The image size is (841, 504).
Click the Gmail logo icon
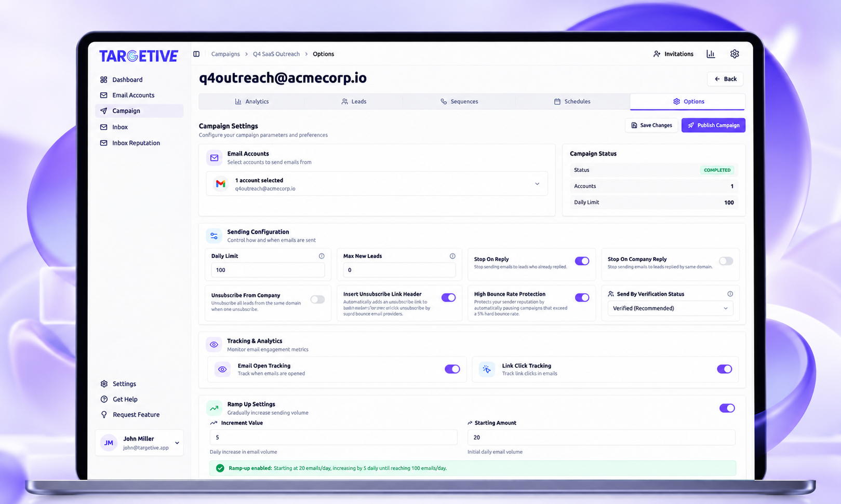click(x=221, y=184)
